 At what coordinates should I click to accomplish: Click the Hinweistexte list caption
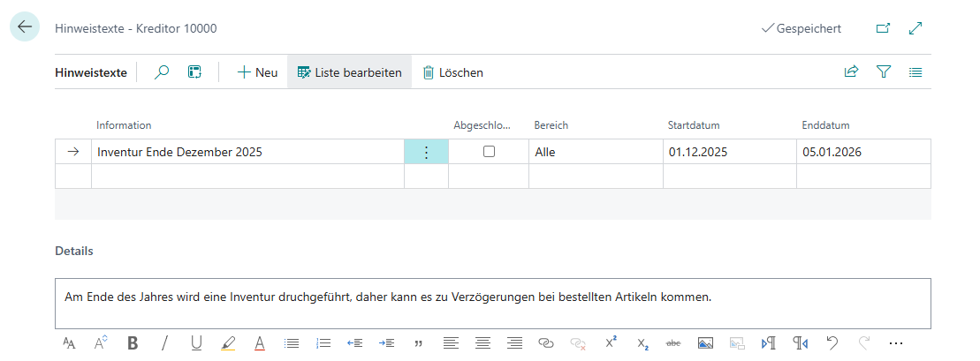[x=91, y=72]
